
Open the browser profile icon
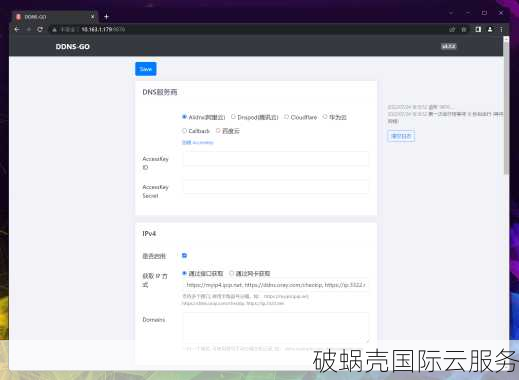click(490, 29)
